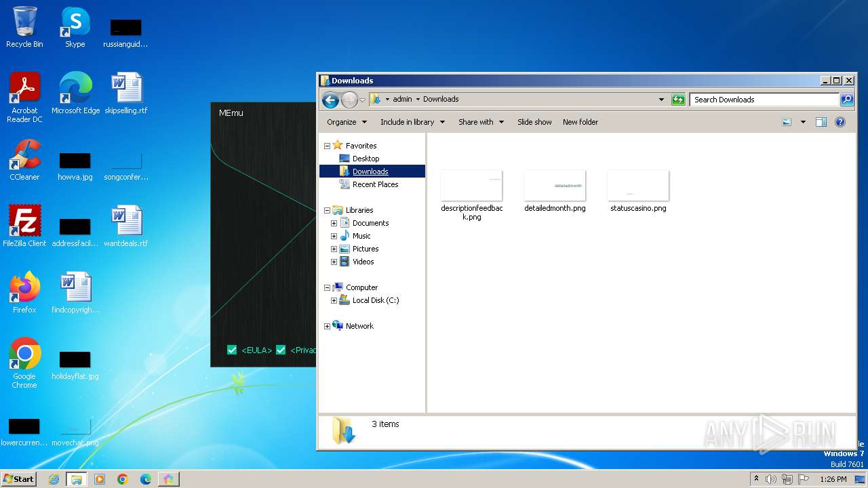The width and height of the screenshot is (868, 488).
Task: Open russianguid file on desktop
Action: click(x=126, y=34)
